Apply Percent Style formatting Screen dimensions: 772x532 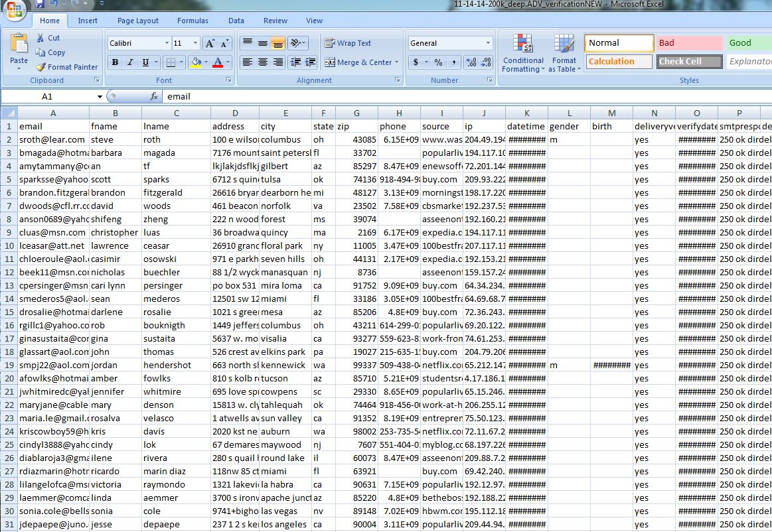pos(437,62)
